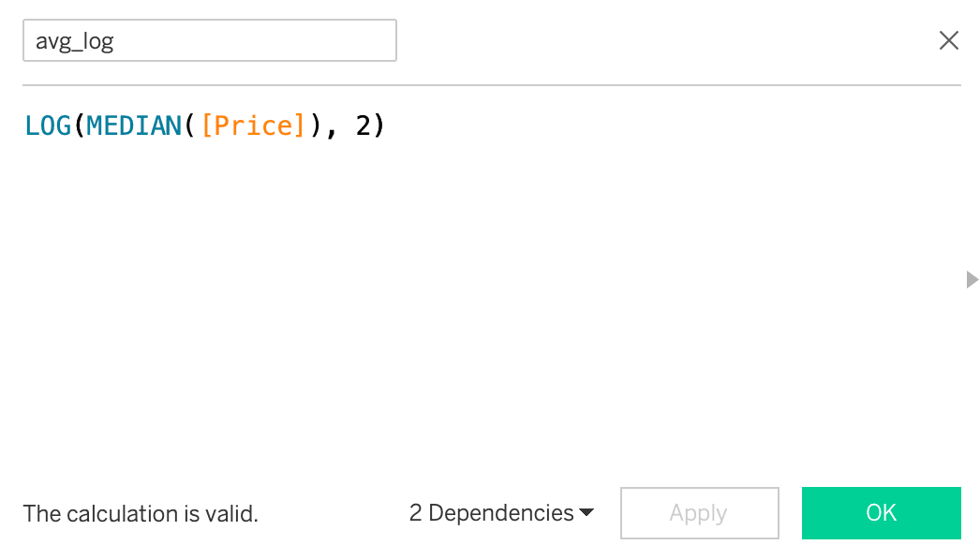This screenshot has height=560, width=980.
Task: Expand the function list side arrow
Action: pos(972,279)
